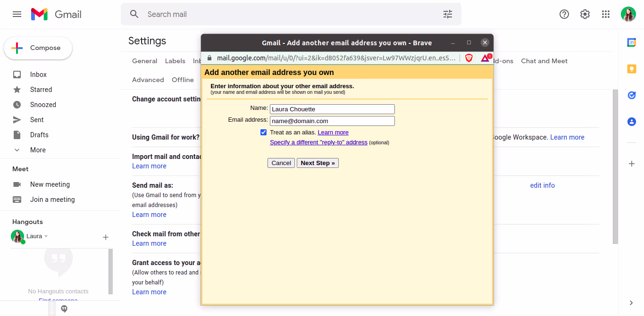The width and height of the screenshot is (644, 316).
Task: Click the Join a meeting keyboard icon
Action: click(17, 200)
